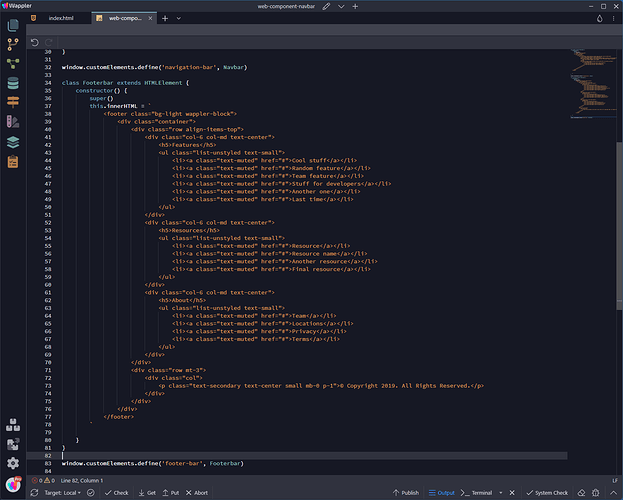623x500 pixels.
Task: Click line number 34 in the gutter
Action: [x=48, y=83]
